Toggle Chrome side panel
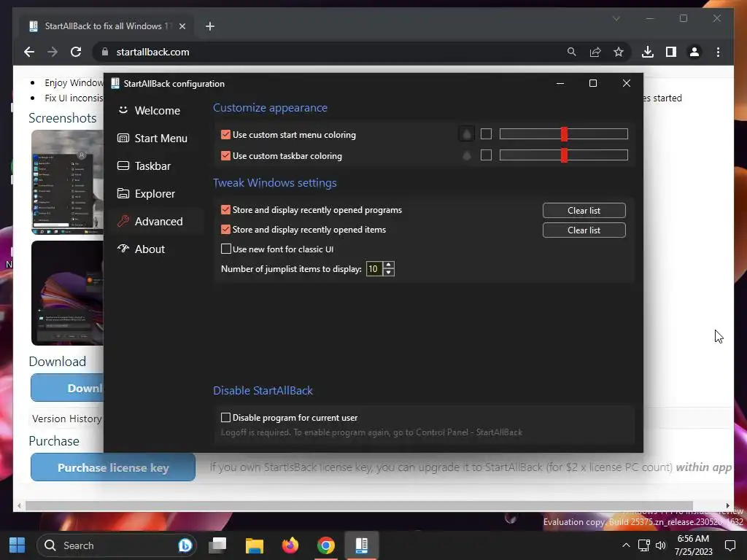The image size is (747, 560). [671, 52]
